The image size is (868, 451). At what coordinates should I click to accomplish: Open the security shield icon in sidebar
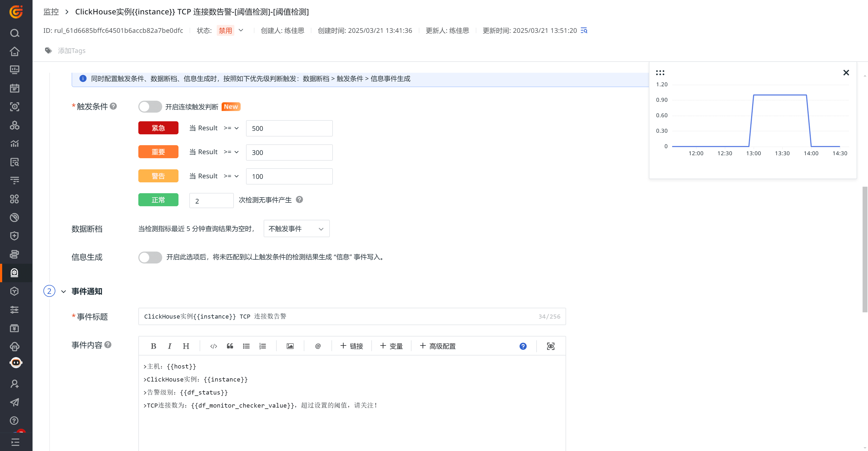point(14,236)
